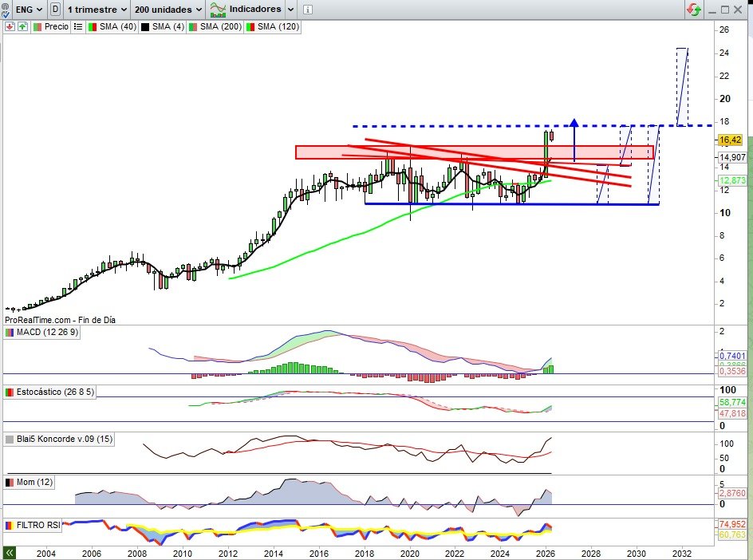Image resolution: width=753 pixels, height=560 pixels.
Task: Open Mom (12) indicator label
Action: pos(29,482)
